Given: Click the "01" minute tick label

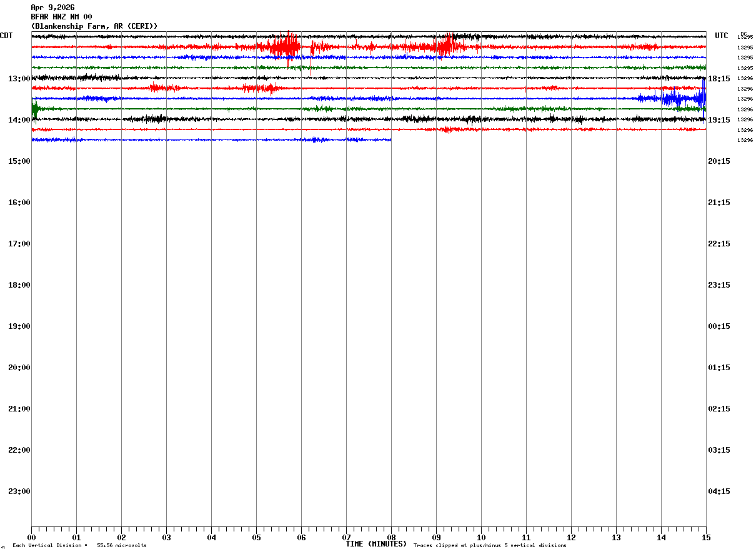Looking at the screenshot, I should pyautogui.click(x=76, y=538).
